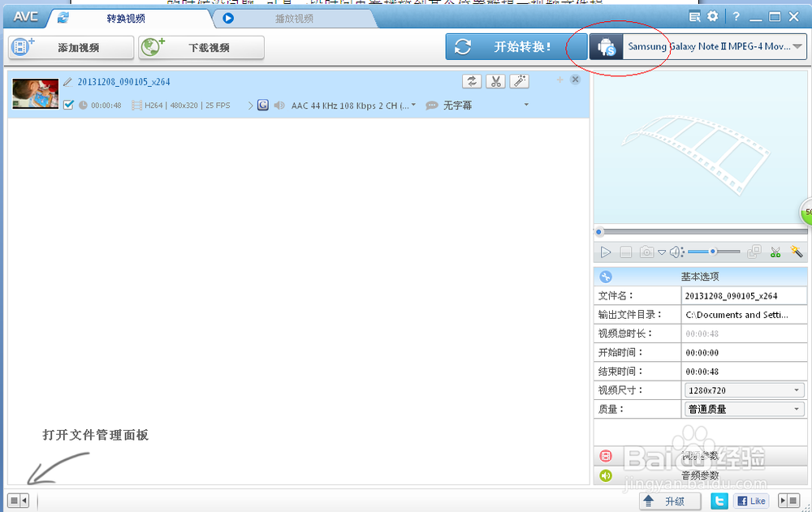The image size is (812, 512).
Task: Click the refresh/convert icon on the video row
Action: [472, 81]
